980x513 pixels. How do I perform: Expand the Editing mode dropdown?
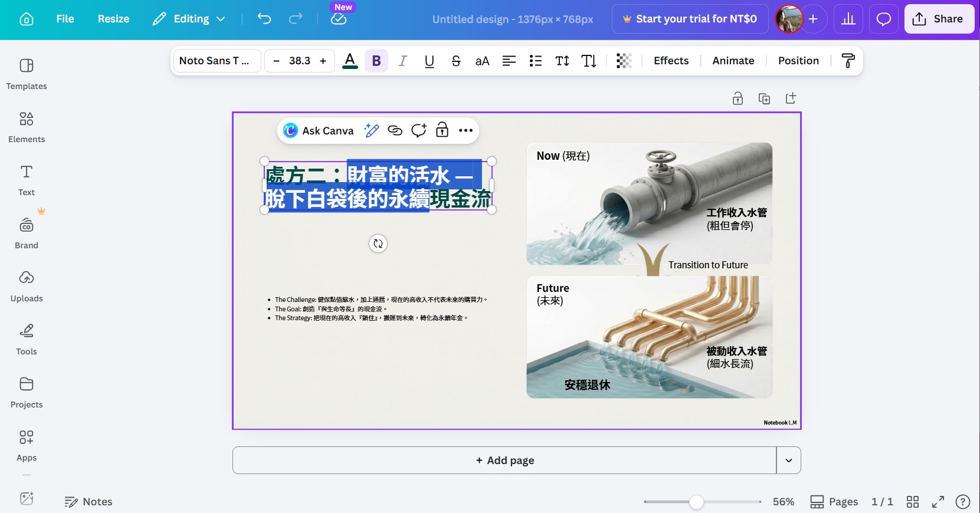189,19
